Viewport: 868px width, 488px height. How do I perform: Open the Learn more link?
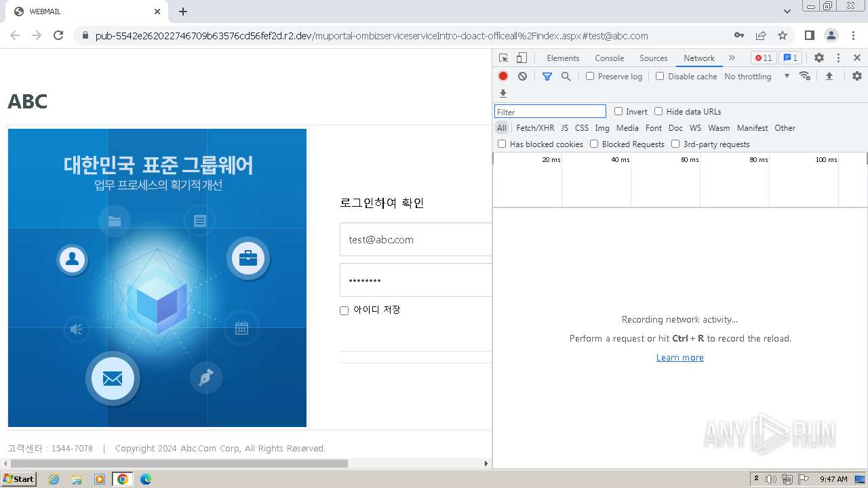tap(679, 357)
